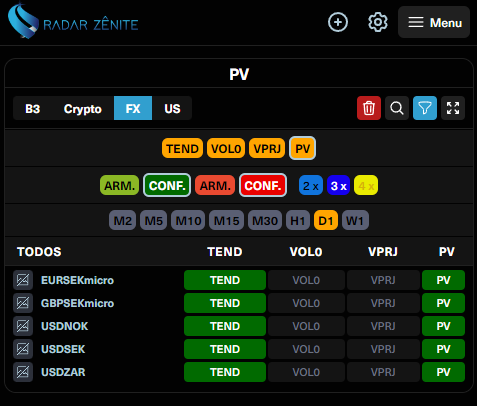This screenshot has height=406, width=477.
Task: Click USDZAR symbol name
Action: click(63, 372)
